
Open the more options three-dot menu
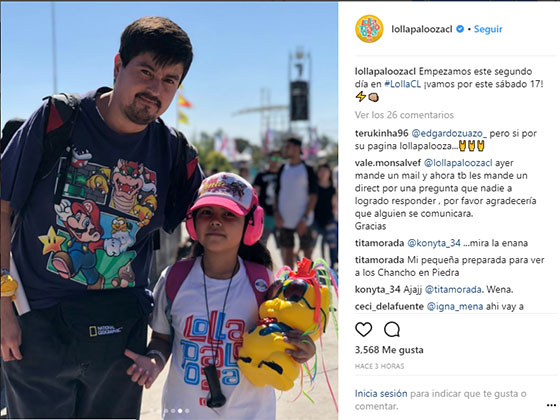click(551, 405)
